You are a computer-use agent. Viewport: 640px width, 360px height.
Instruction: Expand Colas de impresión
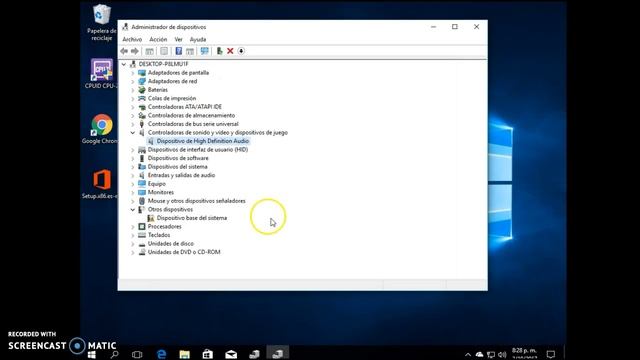[133, 98]
